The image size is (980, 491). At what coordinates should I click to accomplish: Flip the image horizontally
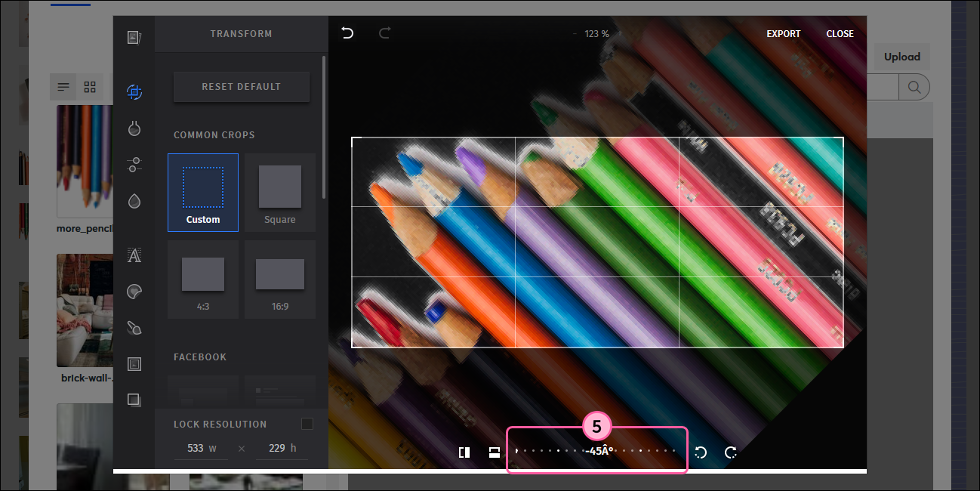pos(464,452)
